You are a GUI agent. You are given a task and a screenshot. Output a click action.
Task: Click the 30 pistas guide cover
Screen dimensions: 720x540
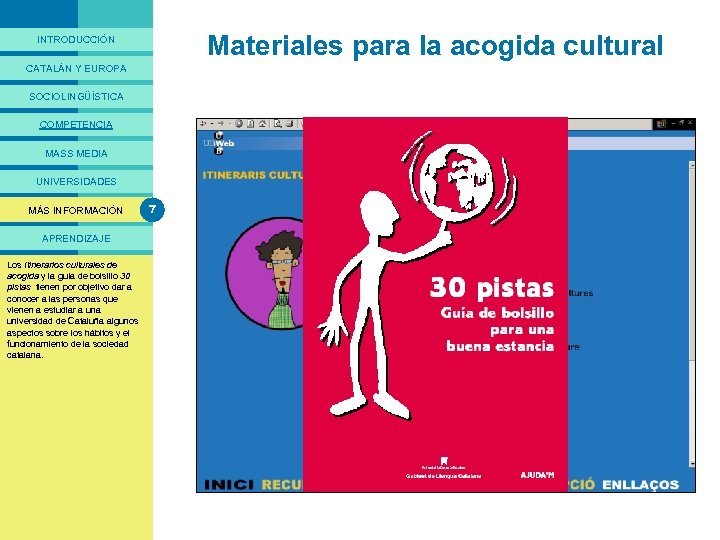435,305
